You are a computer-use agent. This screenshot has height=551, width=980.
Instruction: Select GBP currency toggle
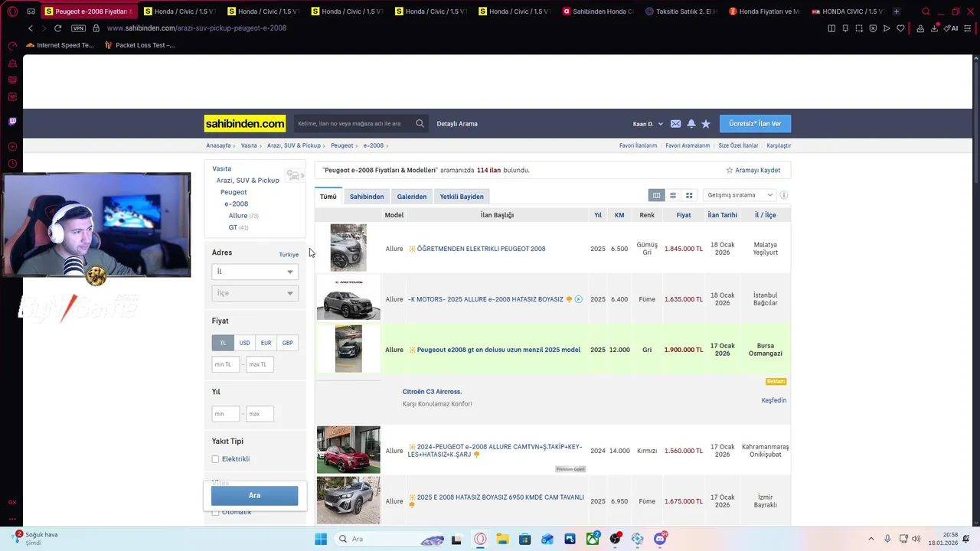pos(287,343)
